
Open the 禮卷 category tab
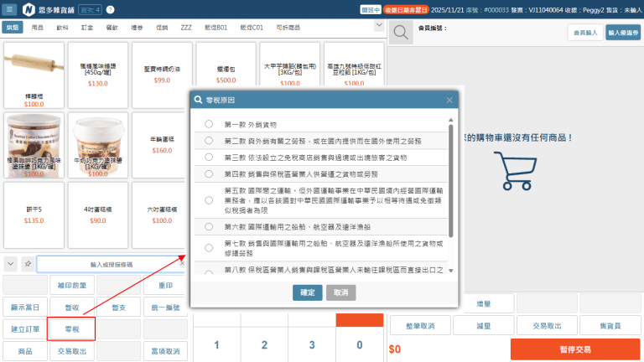[x=137, y=28]
